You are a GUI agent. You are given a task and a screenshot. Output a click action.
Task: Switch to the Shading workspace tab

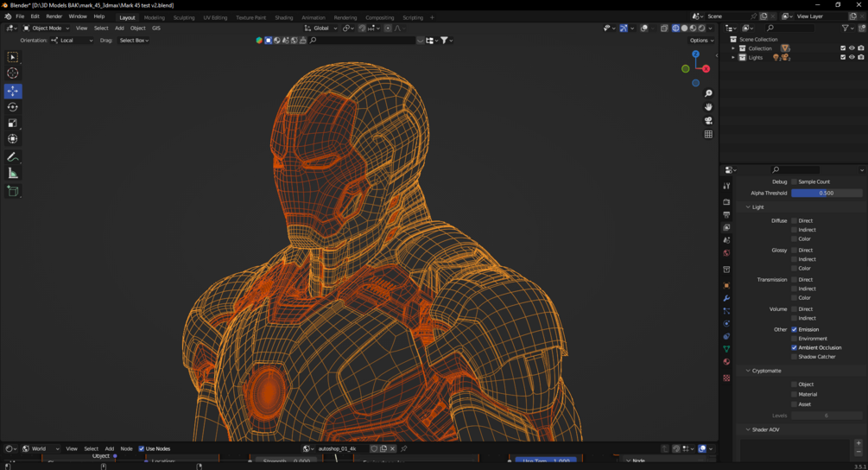[284, 18]
